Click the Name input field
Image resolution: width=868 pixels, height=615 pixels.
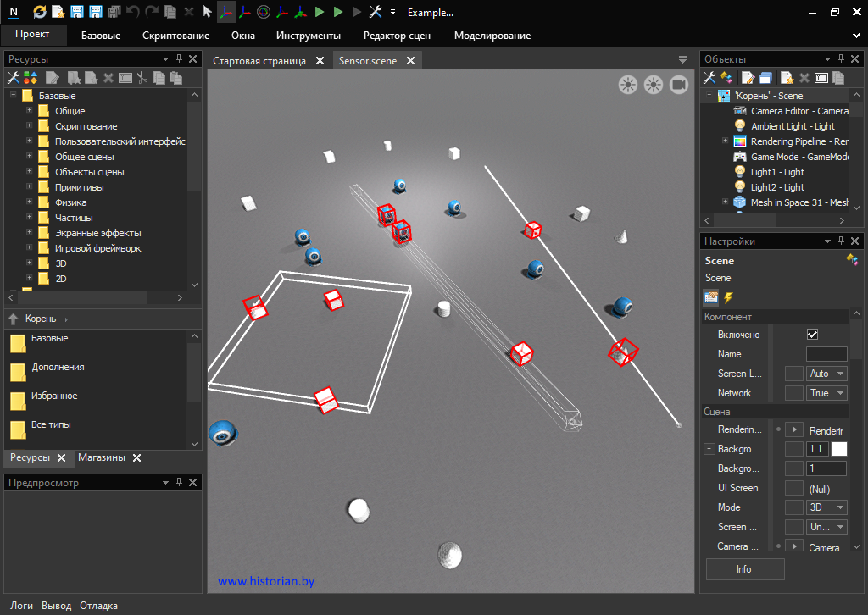pyautogui.click(x=826, y=354)
